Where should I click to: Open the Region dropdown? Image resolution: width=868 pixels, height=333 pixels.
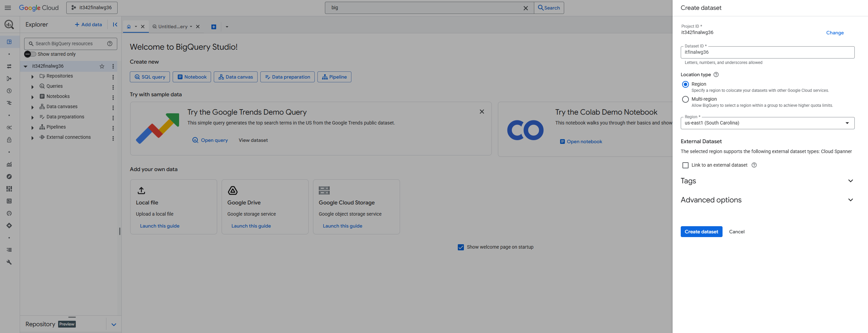click(767, 123)
